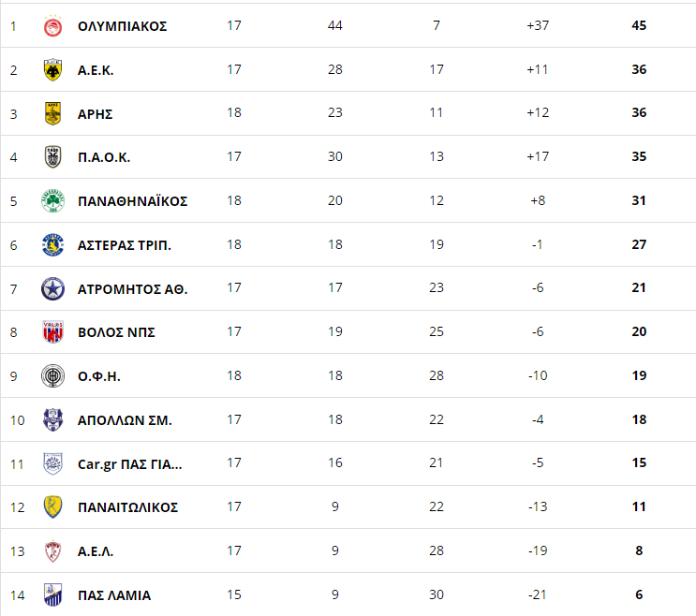Select the Apollon Smyrnis logo
Viewport: 696px width, 616px height.
point(52,419)
